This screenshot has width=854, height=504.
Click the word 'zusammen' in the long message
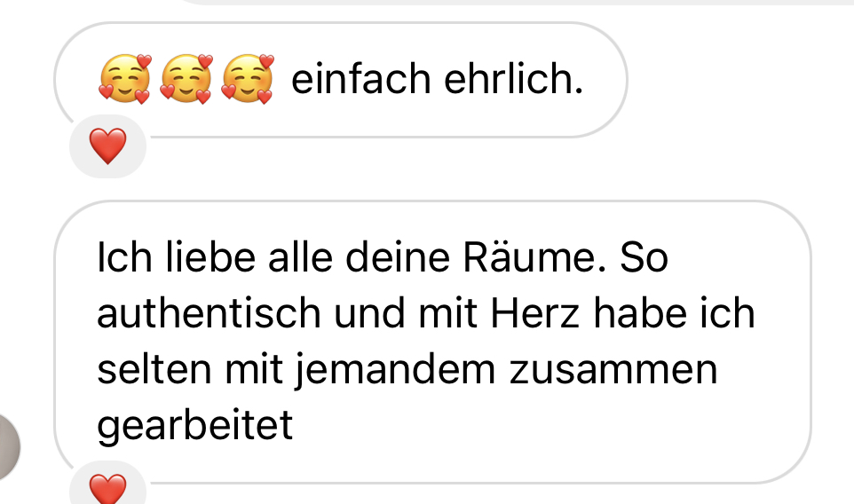613,370
